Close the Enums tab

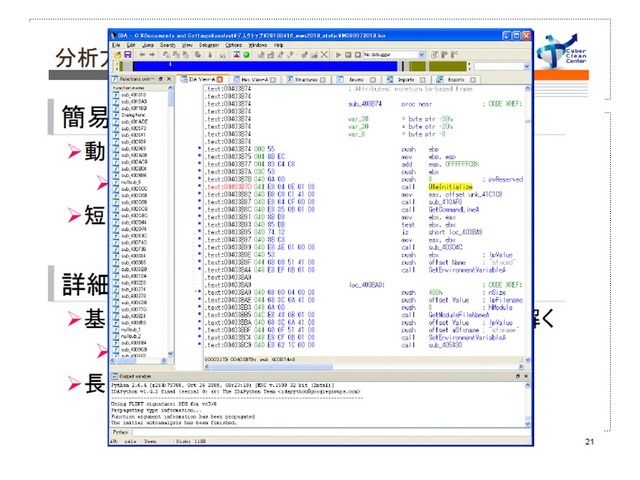pyautogui.click(x=372, y=80)
